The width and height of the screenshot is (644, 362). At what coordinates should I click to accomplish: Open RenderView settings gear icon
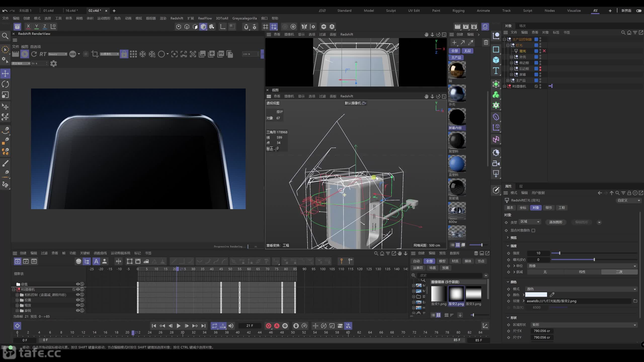53,63
